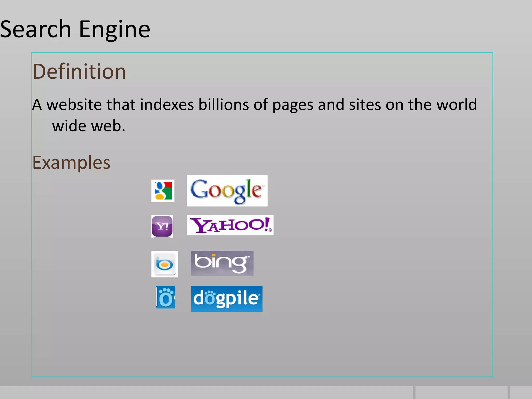Click the Google wordmark logo
The height and width of the screenshot is (399, 532).
[227, 191]
